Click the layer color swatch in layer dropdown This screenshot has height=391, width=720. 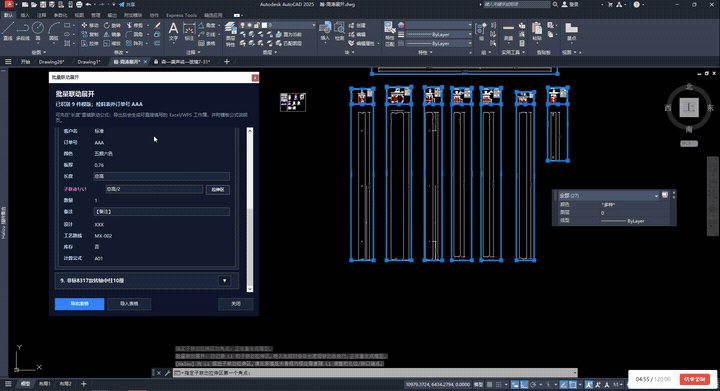coord(264,25)
